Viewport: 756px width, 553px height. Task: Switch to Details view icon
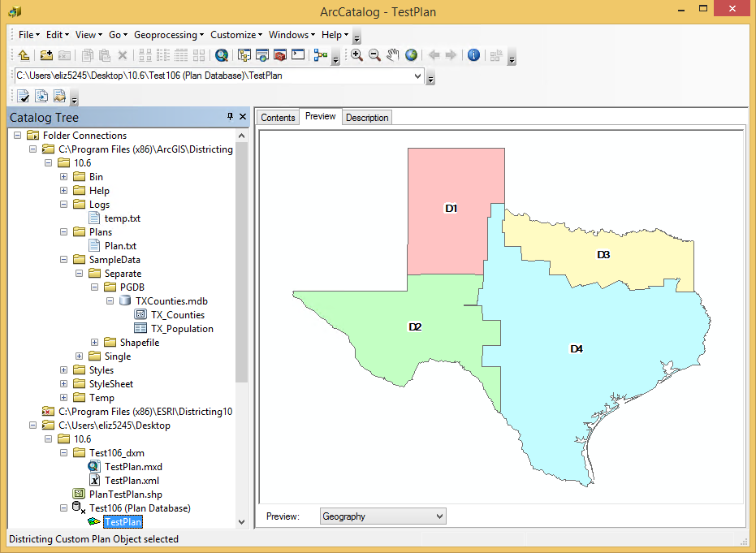181,55
